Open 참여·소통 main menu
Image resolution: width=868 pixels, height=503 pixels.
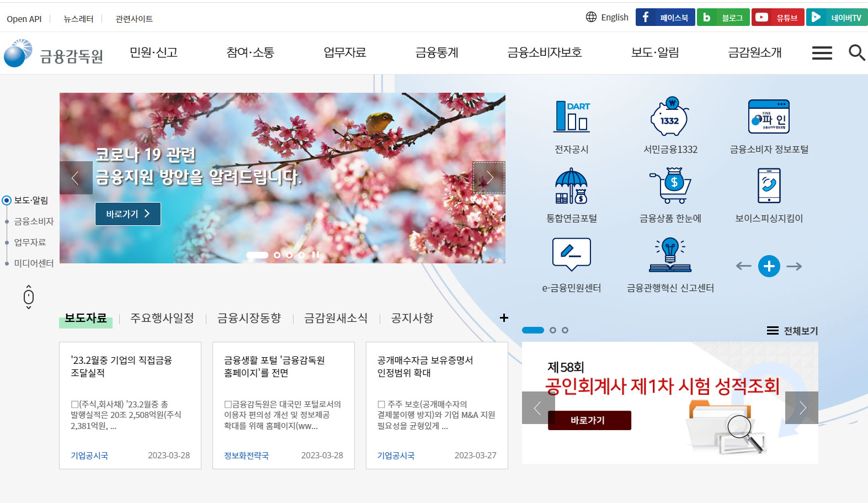(x=250, y=52)
